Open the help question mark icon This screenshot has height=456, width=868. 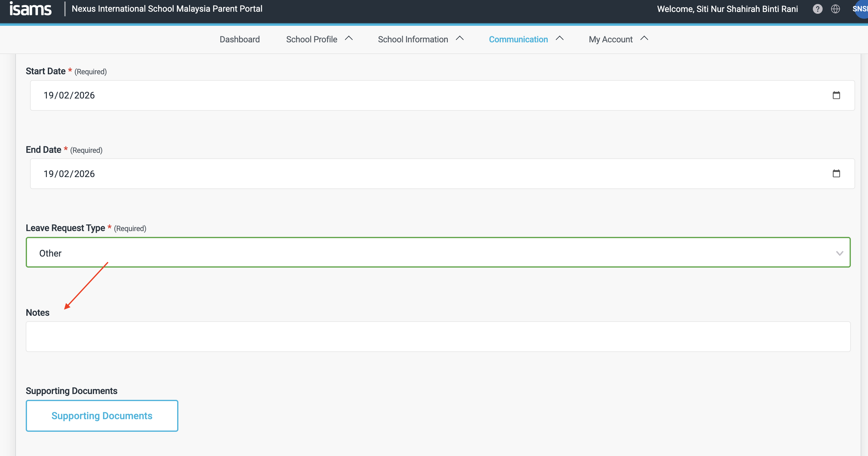(817, 9)
